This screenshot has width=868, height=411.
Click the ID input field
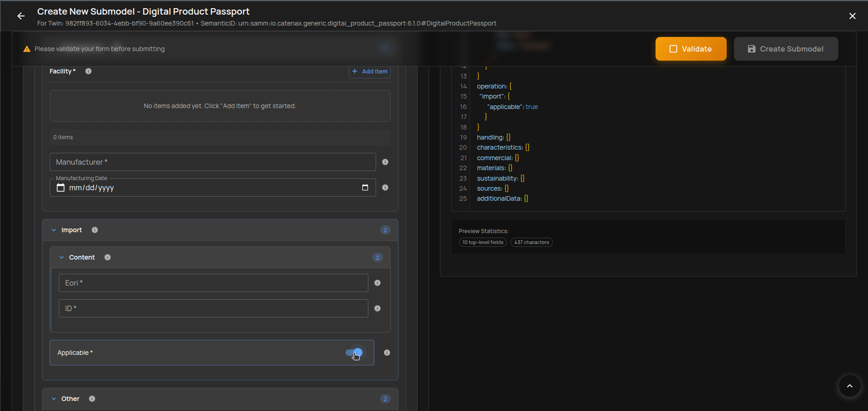[213, 308]
